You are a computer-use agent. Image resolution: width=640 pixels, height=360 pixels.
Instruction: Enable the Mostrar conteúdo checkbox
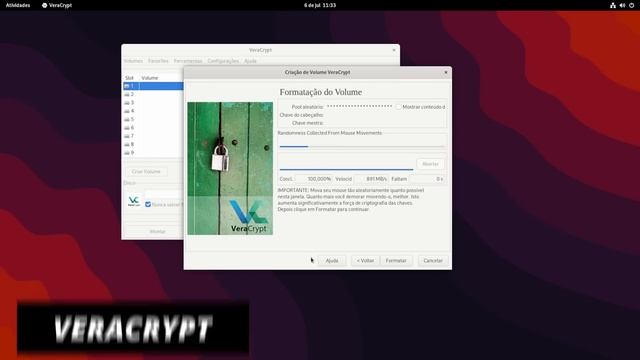398,107
